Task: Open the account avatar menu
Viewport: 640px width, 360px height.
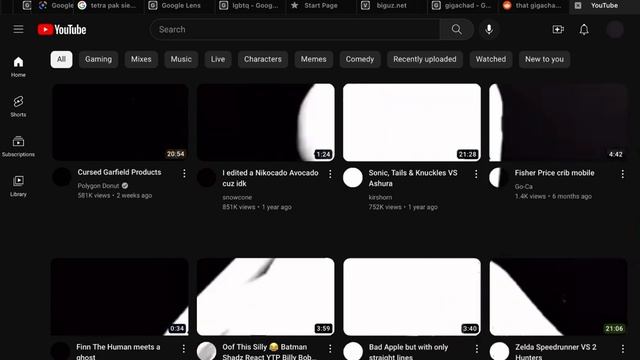Action: (615, 29)
